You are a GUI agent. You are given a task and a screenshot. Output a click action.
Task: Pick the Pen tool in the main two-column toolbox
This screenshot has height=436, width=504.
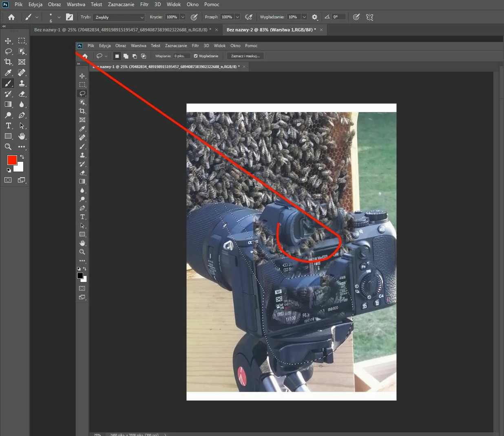[x=22, y=115]
